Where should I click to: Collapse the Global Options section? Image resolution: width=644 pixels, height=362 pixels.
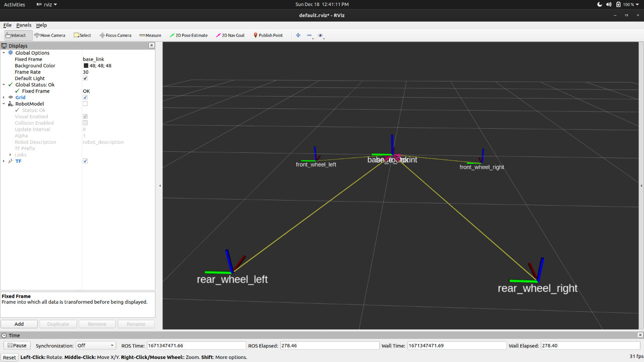pos(4,52)
